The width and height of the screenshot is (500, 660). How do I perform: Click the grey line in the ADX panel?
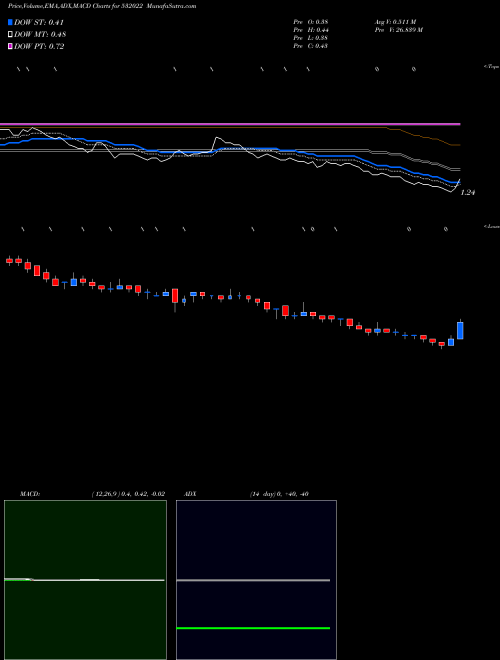tap(253, 580)
